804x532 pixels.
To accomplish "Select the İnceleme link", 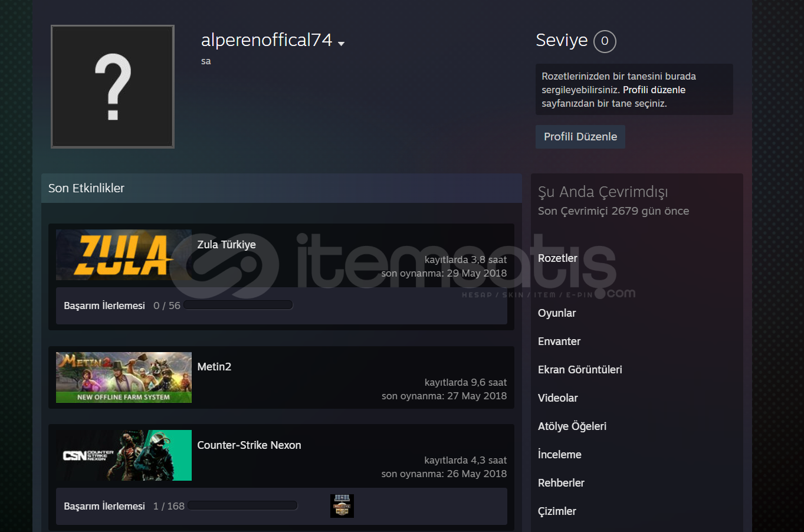I will coord(560,455).
